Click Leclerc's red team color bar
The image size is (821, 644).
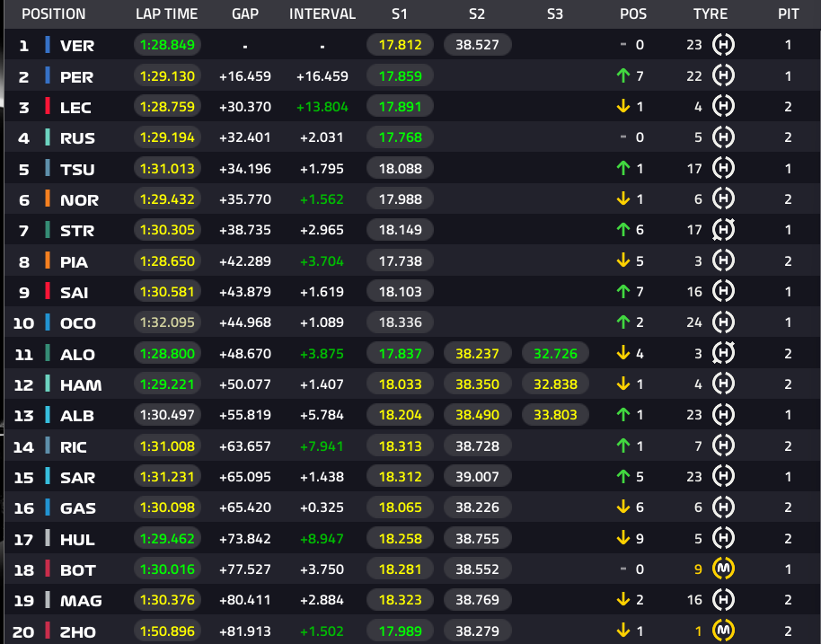[x=48, y=106]
